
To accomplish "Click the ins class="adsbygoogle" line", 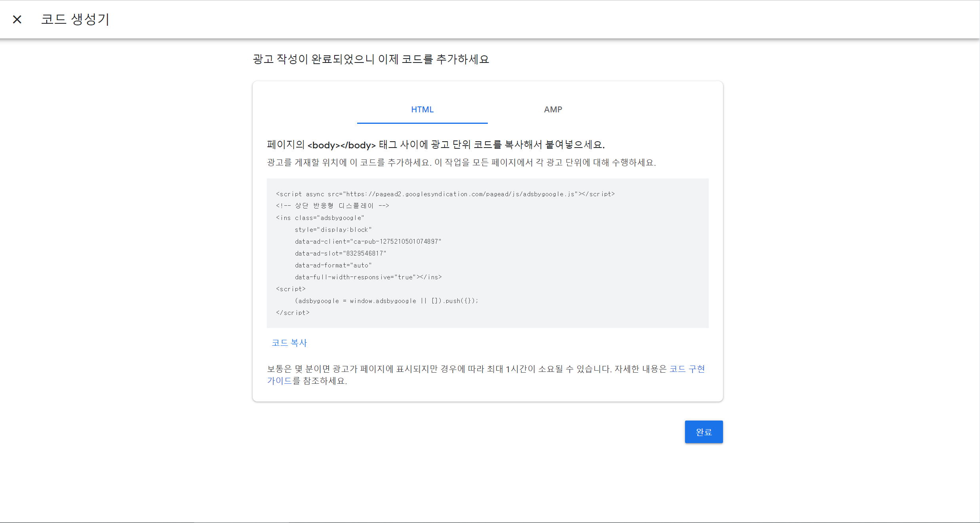I will pos(320,218).
